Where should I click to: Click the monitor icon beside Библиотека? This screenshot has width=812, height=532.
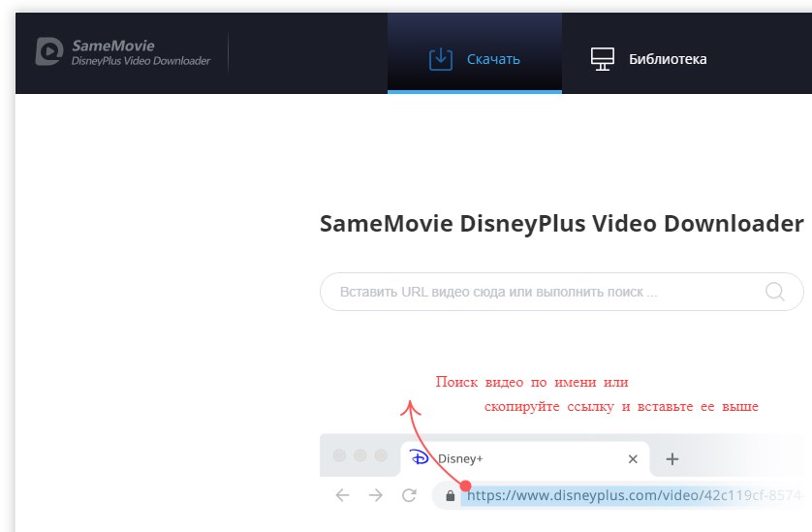[603, 59]
